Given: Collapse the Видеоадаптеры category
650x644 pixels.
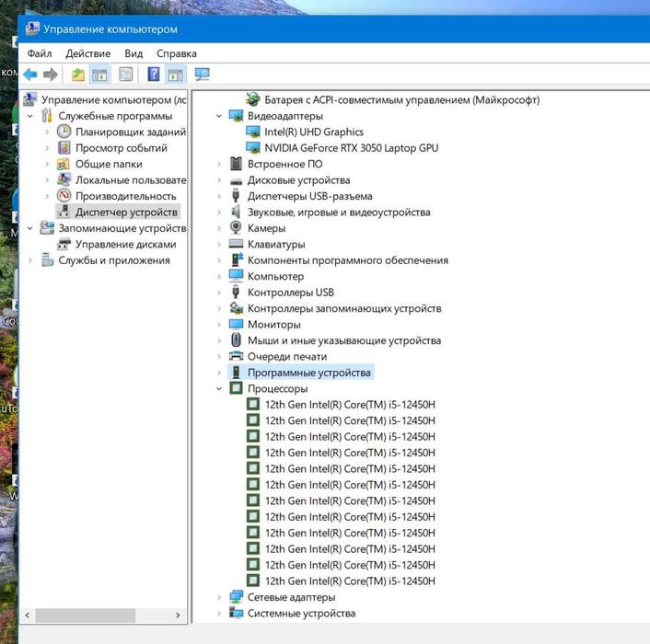Looking at the screenshot, I should pyautogui.click(x=219, y=116).
